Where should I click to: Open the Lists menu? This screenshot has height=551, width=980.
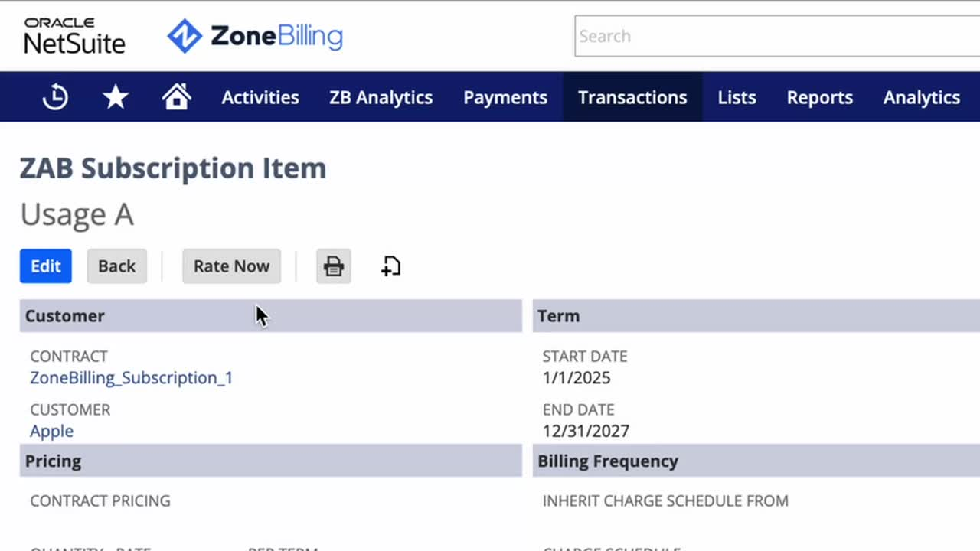pyautogui.click(x=737, y=97)
